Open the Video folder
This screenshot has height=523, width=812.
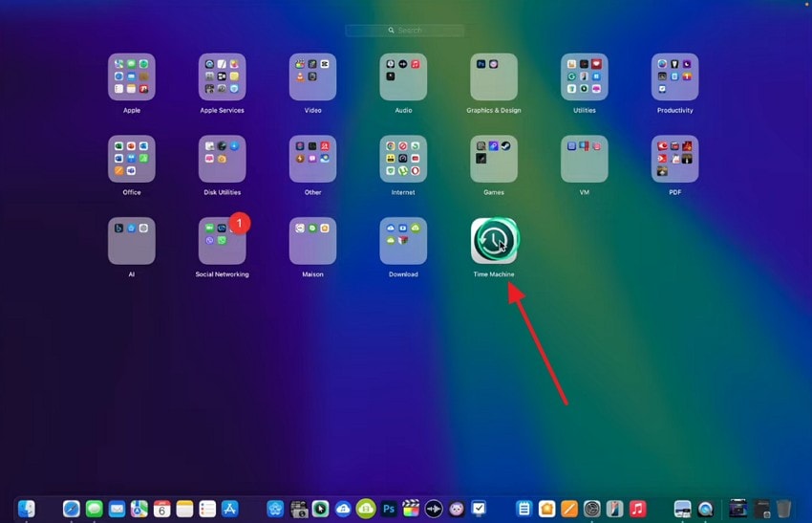[312, 76]
